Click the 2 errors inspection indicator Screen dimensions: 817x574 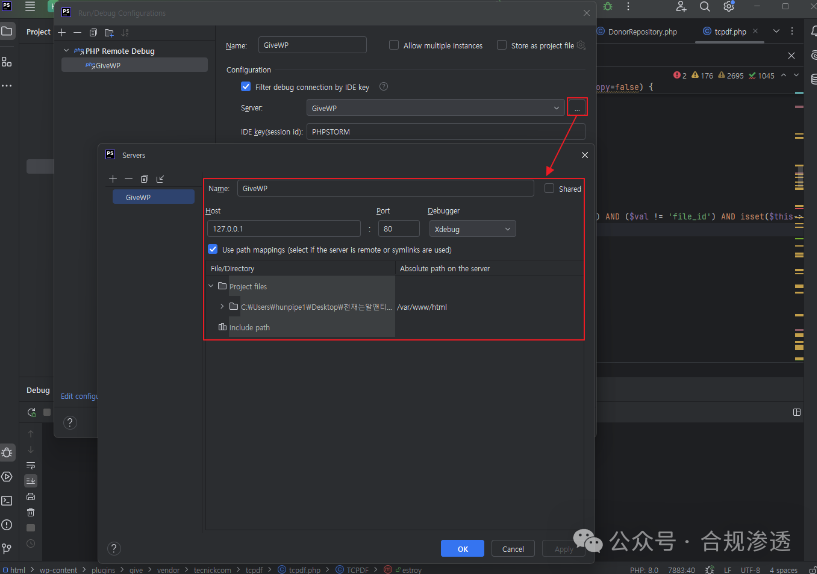pyautogui.click(x=679, y=76)
